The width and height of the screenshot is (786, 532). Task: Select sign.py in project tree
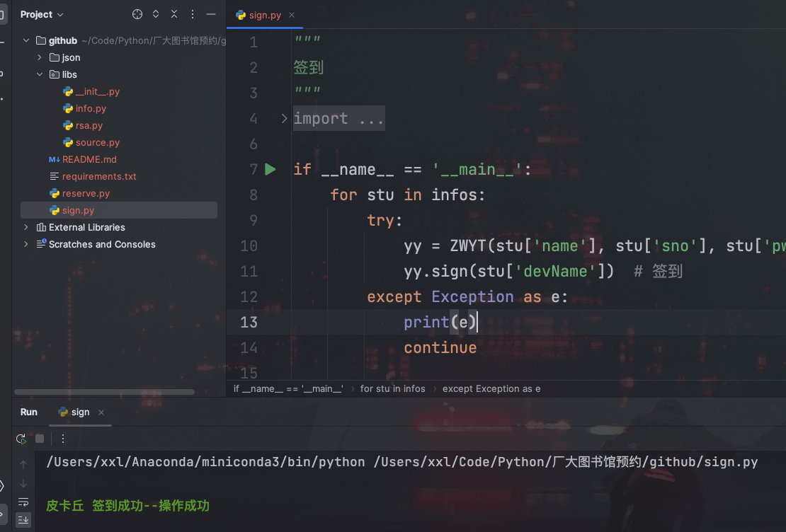tap(119, 210)
